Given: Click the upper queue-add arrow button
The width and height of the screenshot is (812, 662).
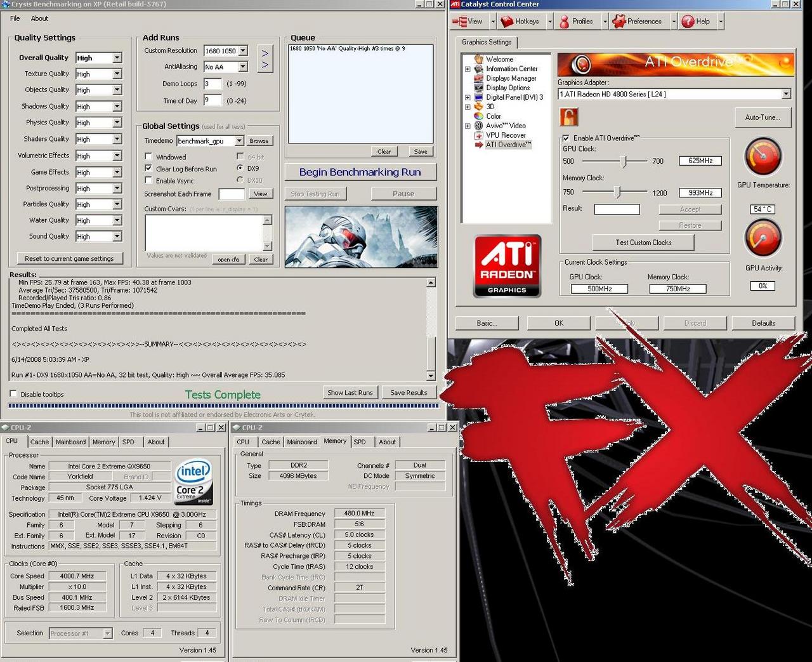Looking at the screenshot, I should tap(265, 54).
